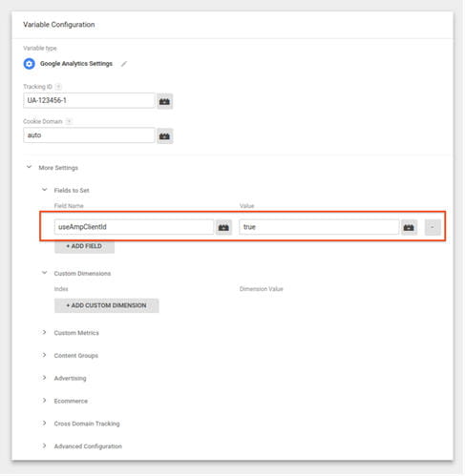
Task: Open variable picker next to true value
Action: [x=409, y=227]
